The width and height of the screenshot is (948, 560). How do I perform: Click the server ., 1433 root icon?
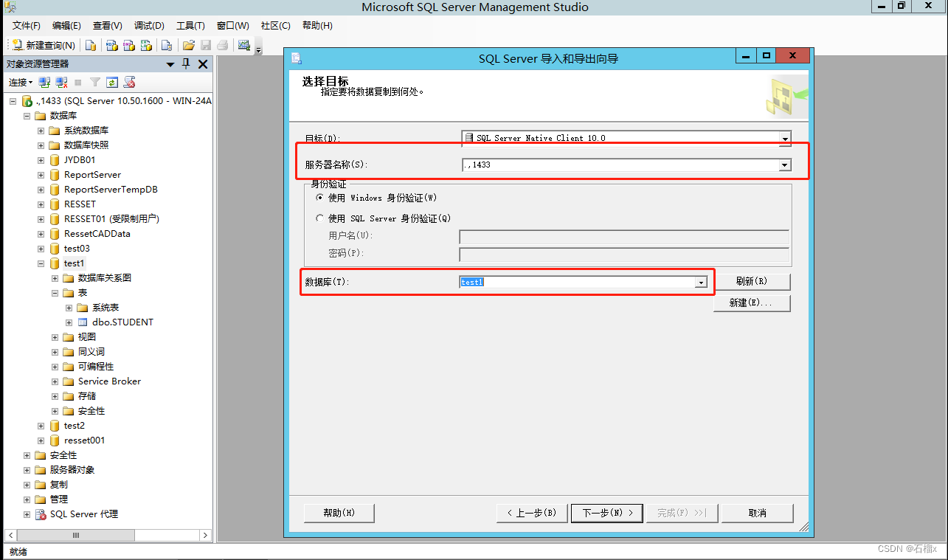pos(27,101)
